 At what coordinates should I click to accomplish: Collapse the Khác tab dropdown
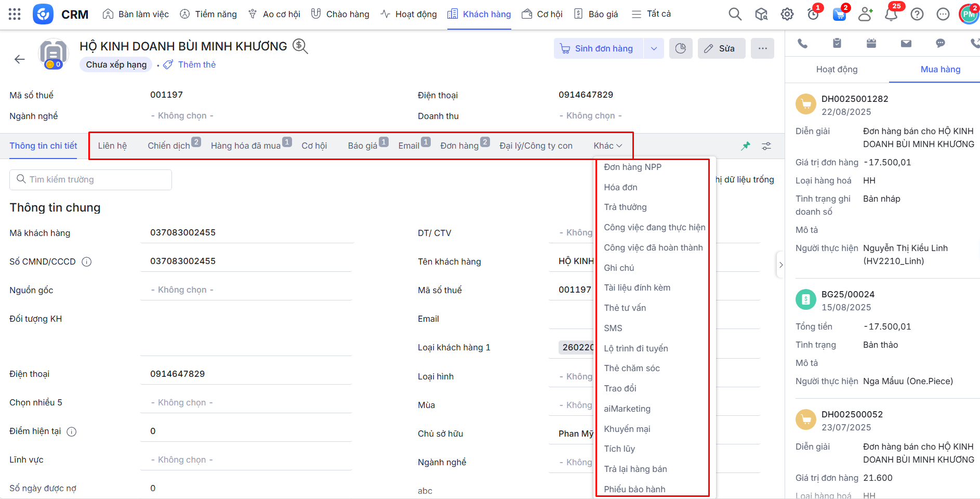[x=608, y=146]
